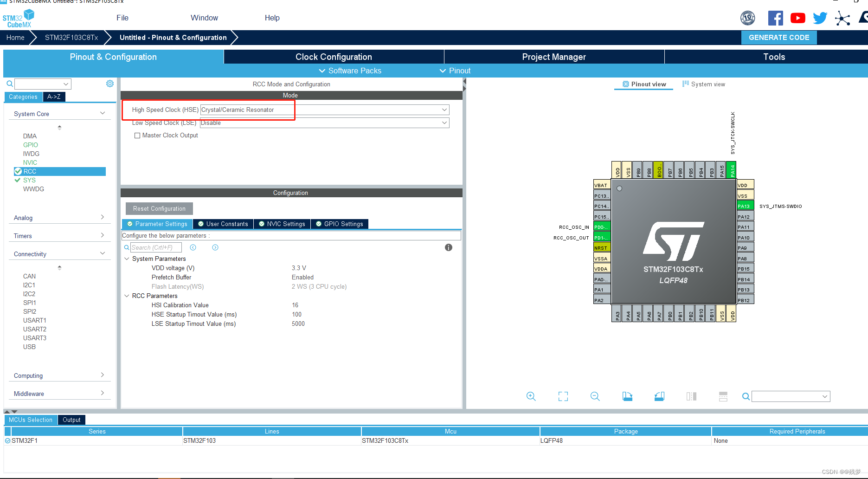Open the Twitter link icon
Image resolution: width=868 pixels, height=479 pixels.
coord(820,18)
